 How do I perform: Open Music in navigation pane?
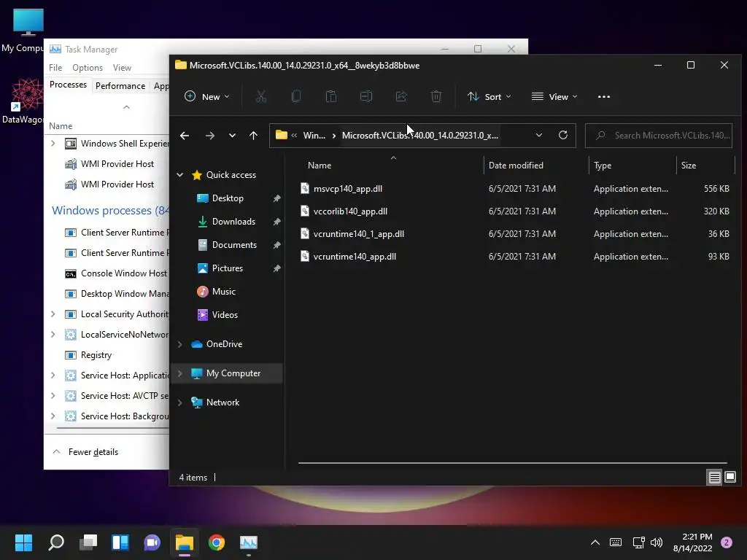coord(223,292)
